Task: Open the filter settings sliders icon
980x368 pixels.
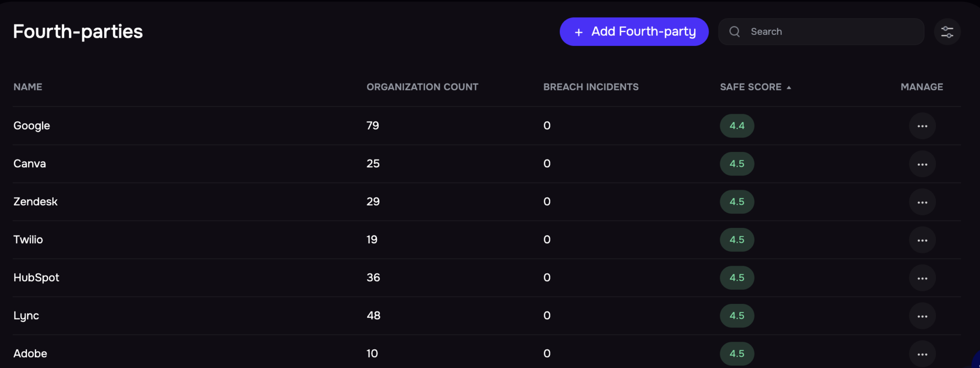Action: [947, 32]
